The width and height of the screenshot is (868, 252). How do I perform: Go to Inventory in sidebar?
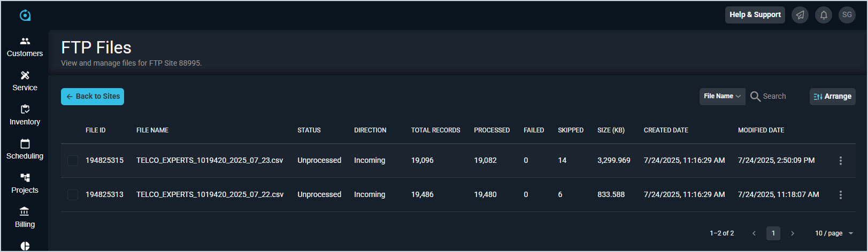coord(25,115)
